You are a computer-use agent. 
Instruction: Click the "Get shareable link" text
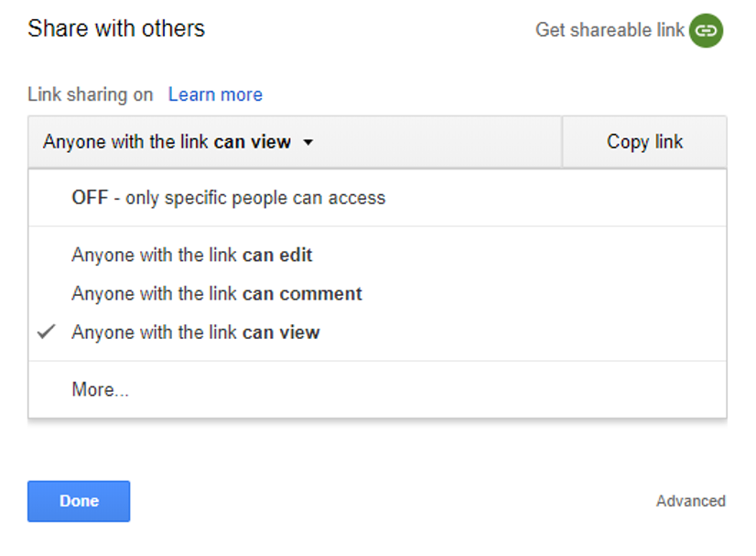click(610, 30)
